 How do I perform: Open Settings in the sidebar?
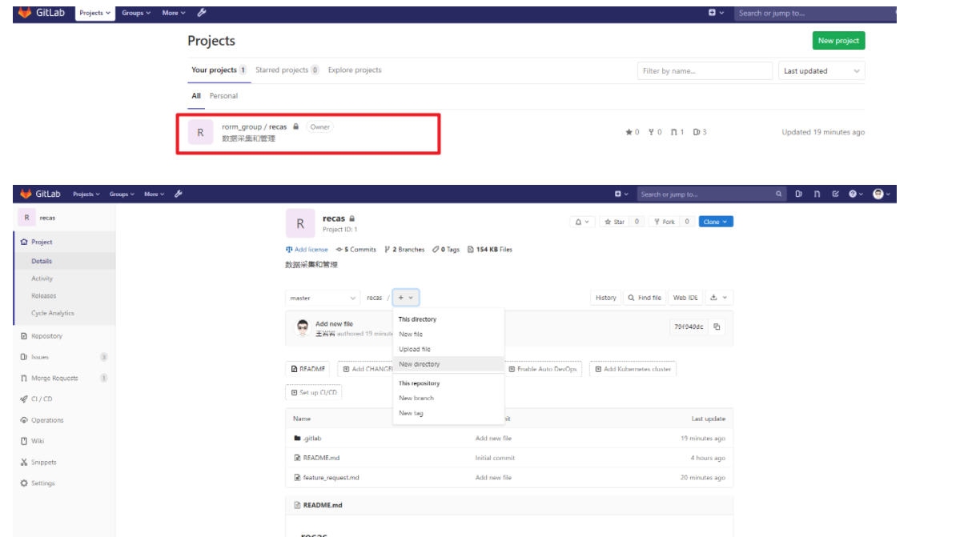click(64, 483)
